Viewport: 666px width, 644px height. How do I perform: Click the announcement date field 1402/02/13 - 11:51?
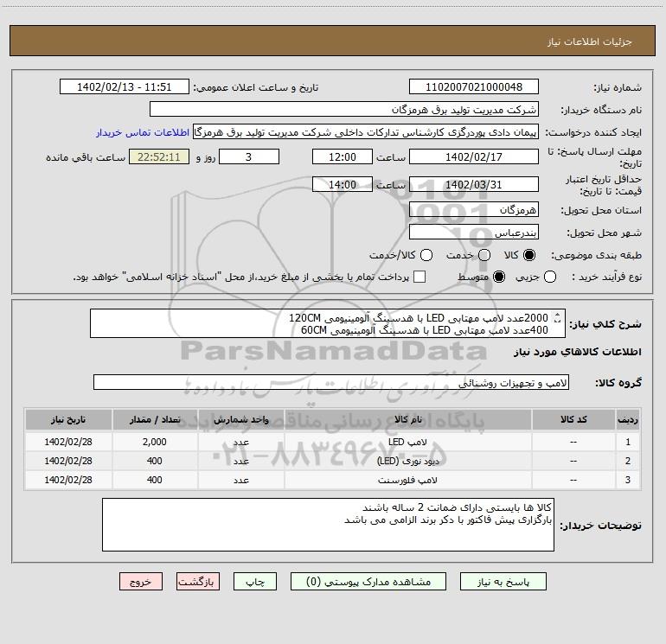tap(125, 87)
